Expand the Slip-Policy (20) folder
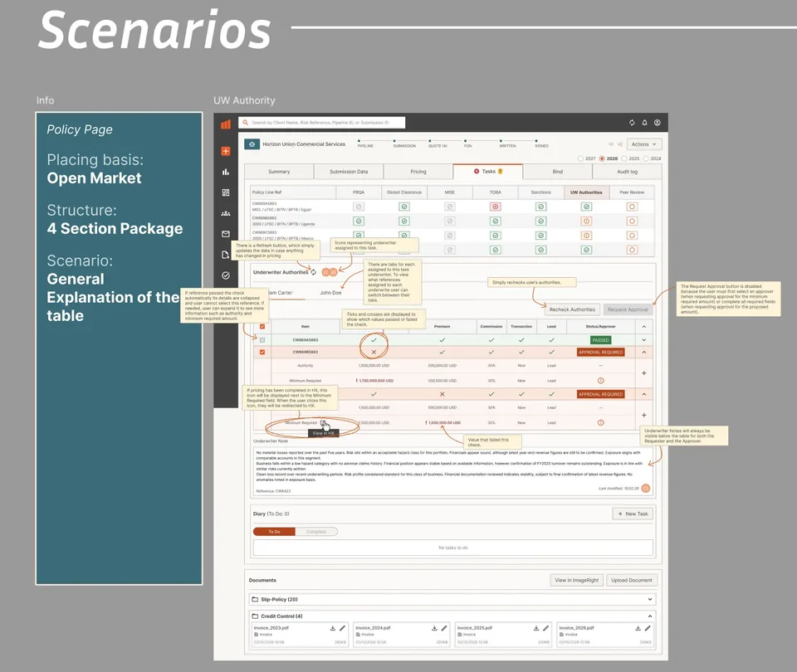The height and width of the screenshot is (672, 797). [649, 599]
